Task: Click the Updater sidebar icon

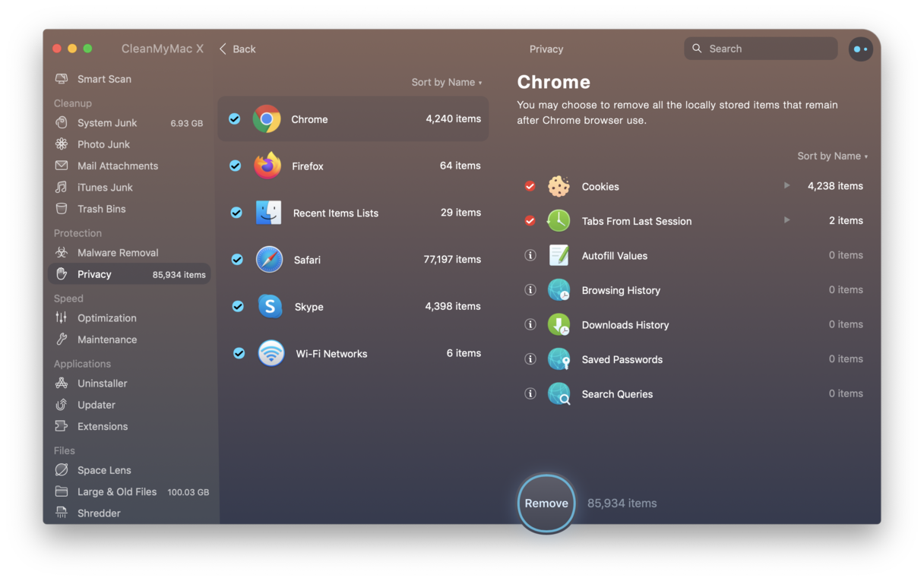Action: pyautogui.click(x=62, y=405)
